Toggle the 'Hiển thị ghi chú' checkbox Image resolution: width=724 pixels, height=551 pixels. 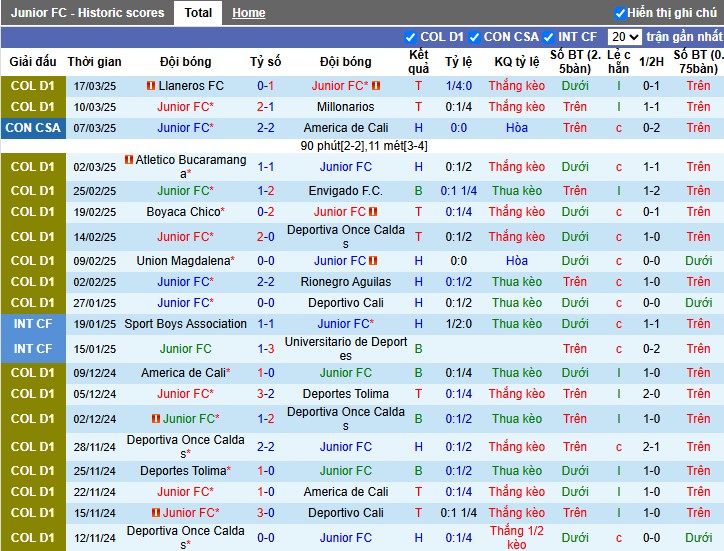pos(620,13)
